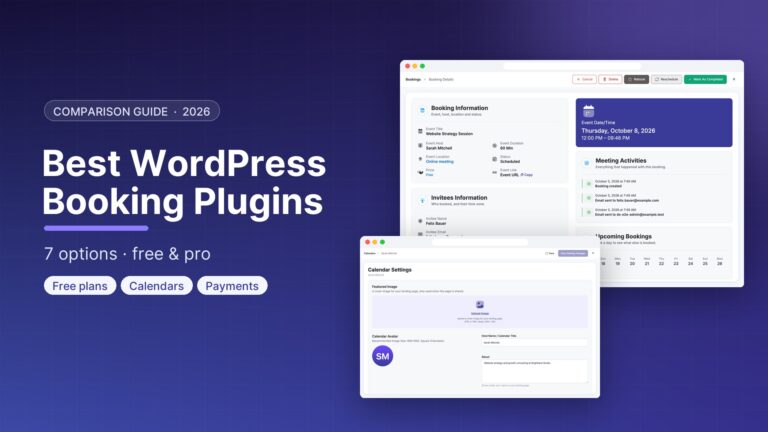Select day 21 in Upcoming Bookings

pyautogui.click(x=647, y=262)
